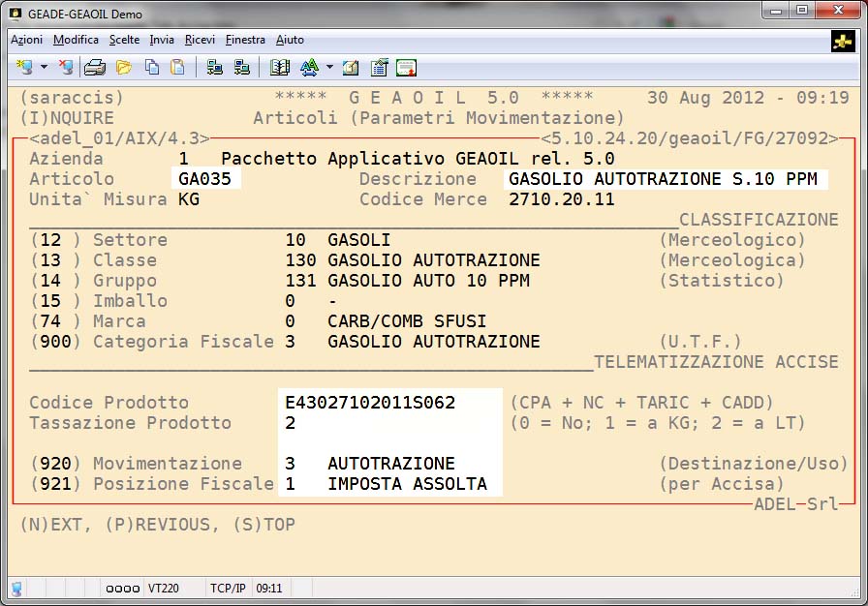Open the Finestra menu
This screenshot has width=868, height=606.
[245, 40]
